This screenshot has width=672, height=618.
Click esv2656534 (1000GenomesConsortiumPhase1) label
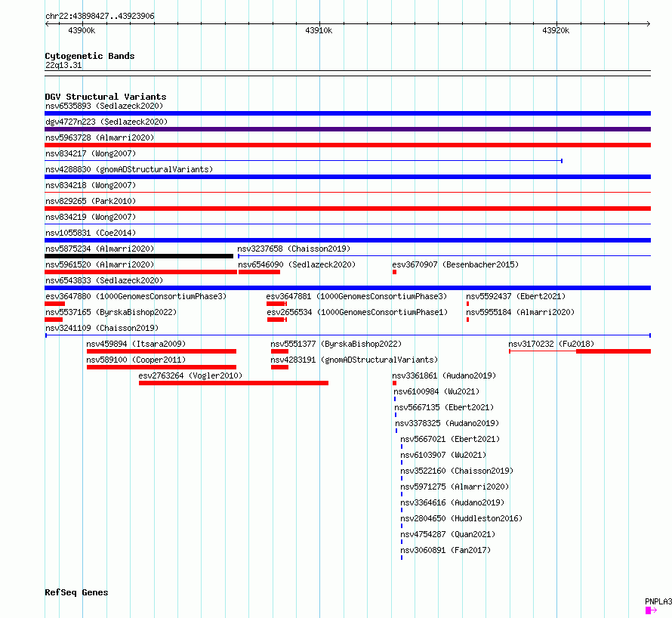(x=357, y=312)
